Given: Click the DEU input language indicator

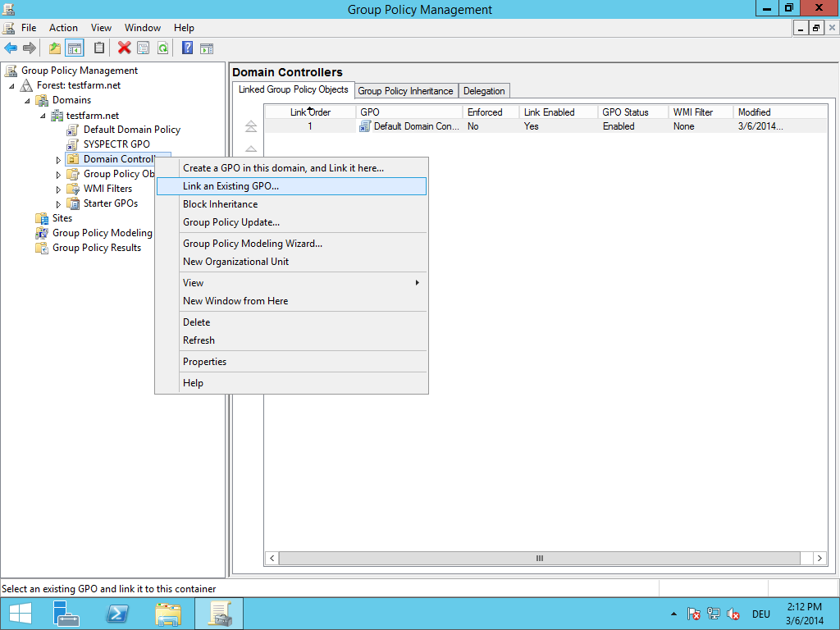Looking at the screenshot, I should point(761,614).
